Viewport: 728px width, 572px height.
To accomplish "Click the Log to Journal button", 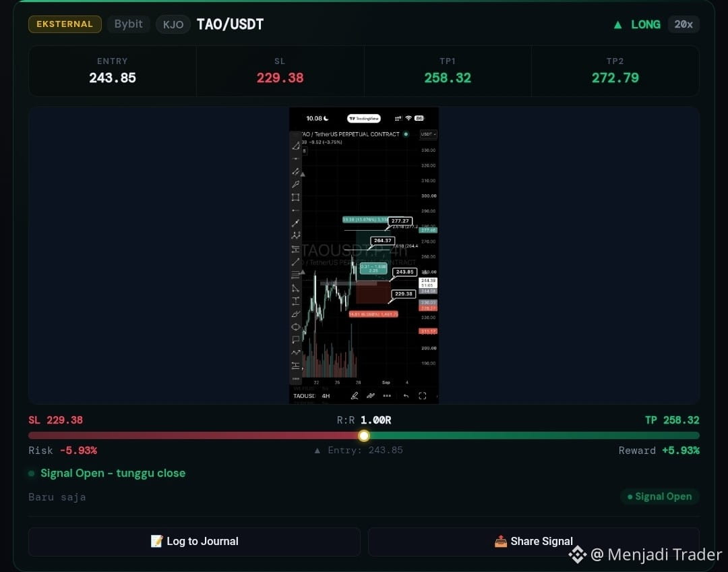I will (195, 542).
